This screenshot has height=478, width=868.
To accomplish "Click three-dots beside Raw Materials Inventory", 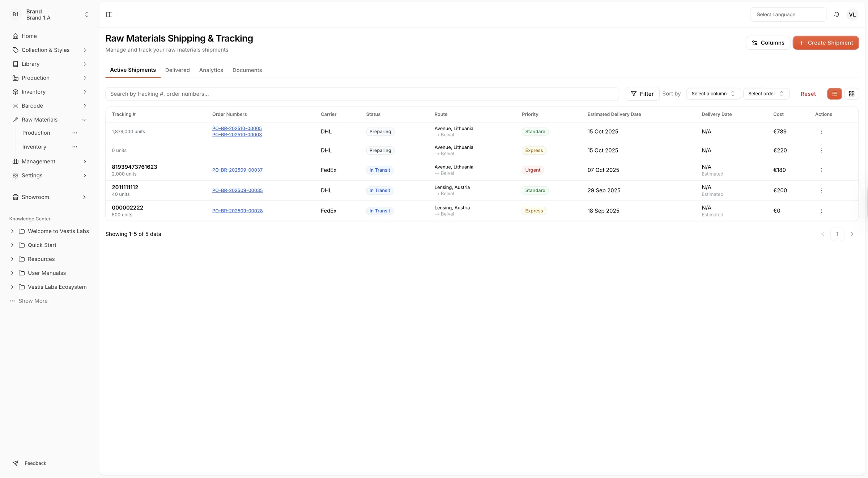I will [75, 147].
